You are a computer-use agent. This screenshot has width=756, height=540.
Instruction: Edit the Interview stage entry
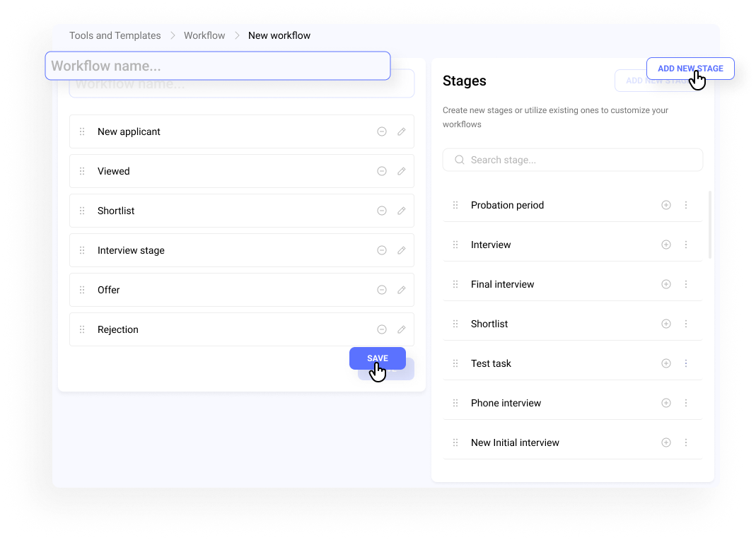(402, 250)
